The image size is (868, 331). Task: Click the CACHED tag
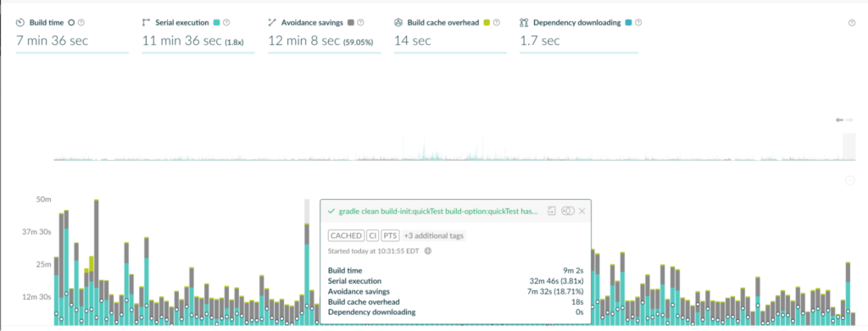pos(346,236)
